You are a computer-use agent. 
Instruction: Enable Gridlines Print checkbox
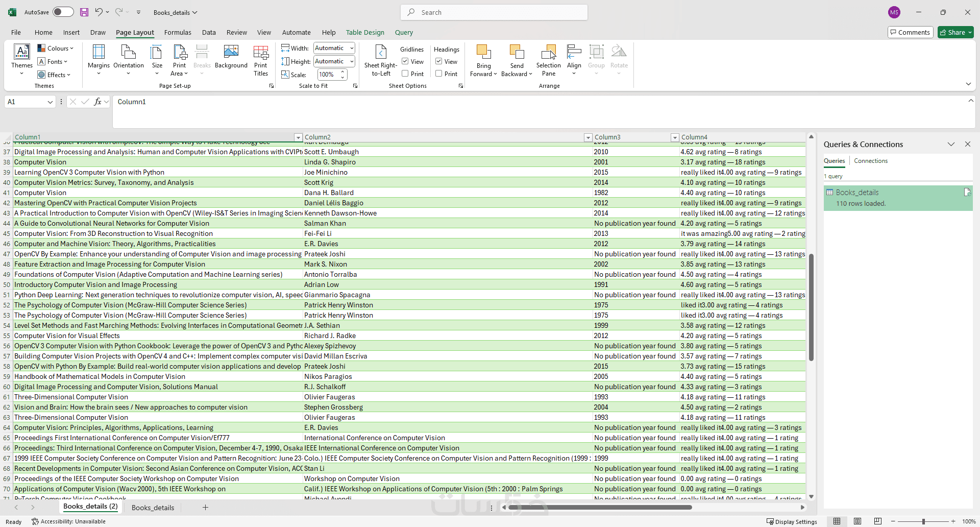[405, 74]
